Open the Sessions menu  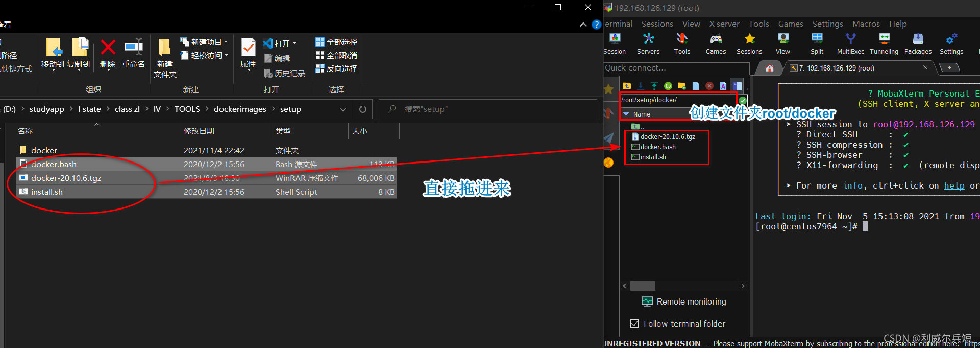[657, 24]
